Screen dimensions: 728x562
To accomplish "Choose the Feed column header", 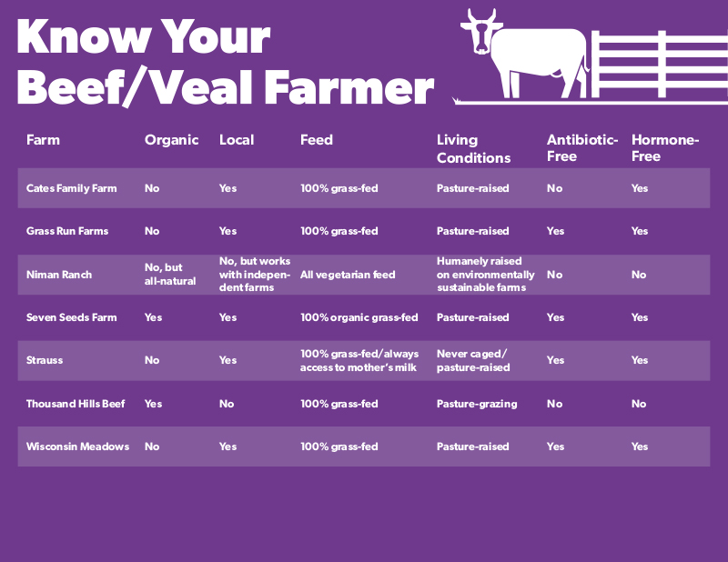I will click(317, 140).
